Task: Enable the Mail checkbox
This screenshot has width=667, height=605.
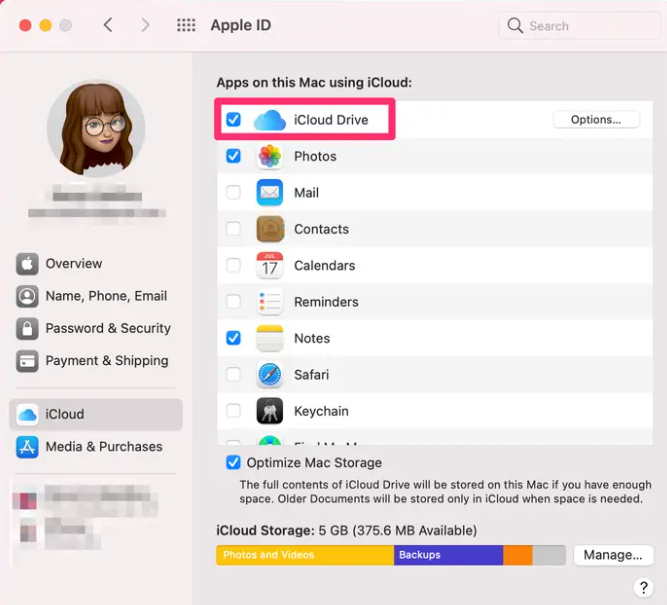Action: (233, 192)
